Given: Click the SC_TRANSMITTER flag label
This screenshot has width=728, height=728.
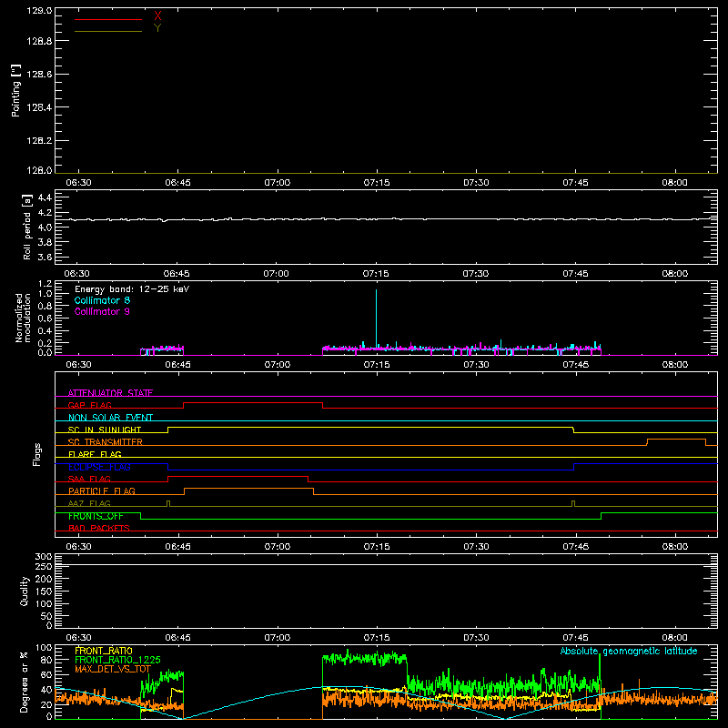Looking at the screenshot, I should coord(105,442).
